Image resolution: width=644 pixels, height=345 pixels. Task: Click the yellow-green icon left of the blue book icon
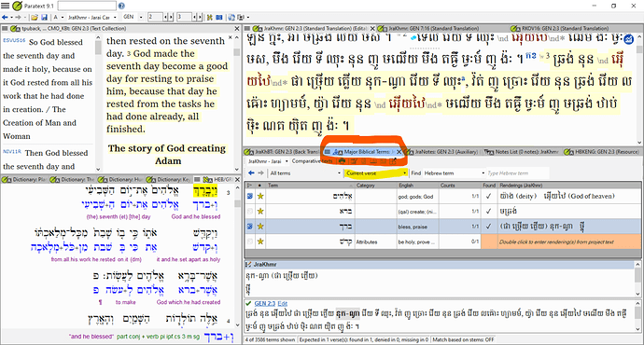[210, 17]
